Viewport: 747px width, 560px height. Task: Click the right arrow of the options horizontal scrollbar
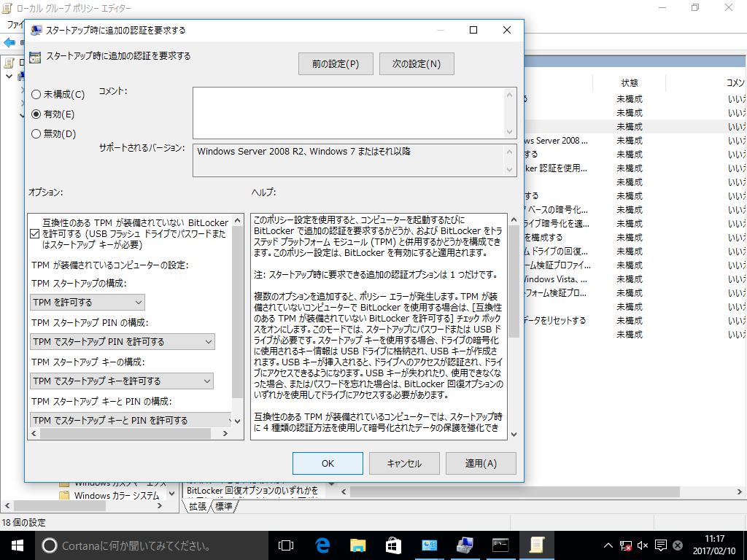coord(225,433)
